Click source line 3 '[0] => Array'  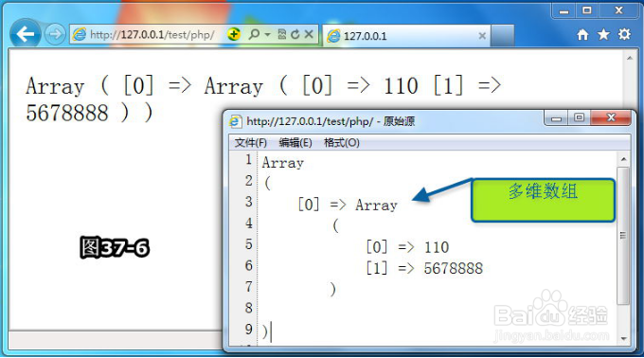tap(348, 205)
